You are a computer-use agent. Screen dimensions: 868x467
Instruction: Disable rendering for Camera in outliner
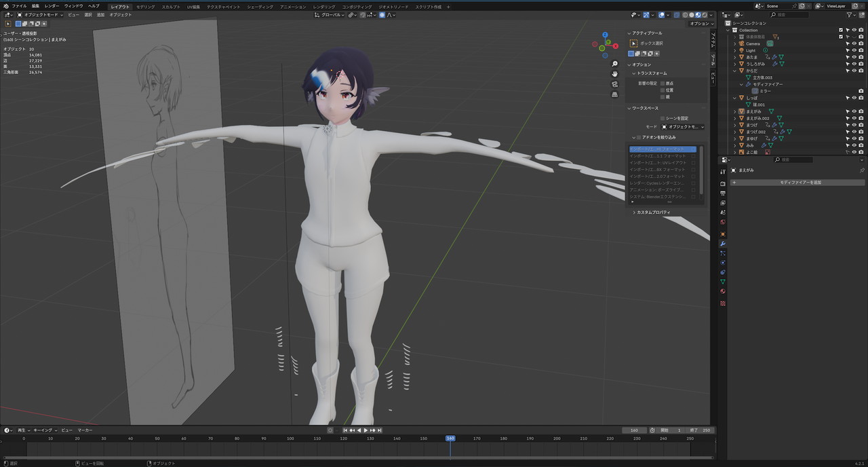click(861, 43)
